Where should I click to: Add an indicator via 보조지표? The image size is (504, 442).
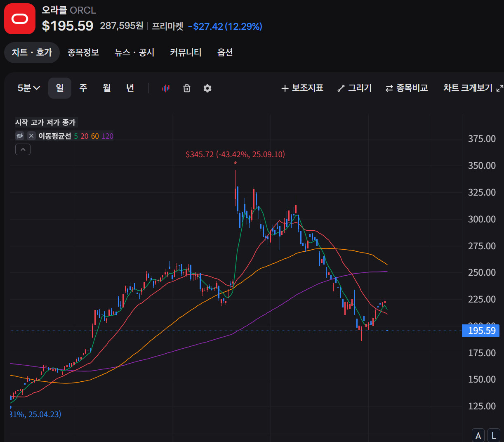(x=302, y=88)
